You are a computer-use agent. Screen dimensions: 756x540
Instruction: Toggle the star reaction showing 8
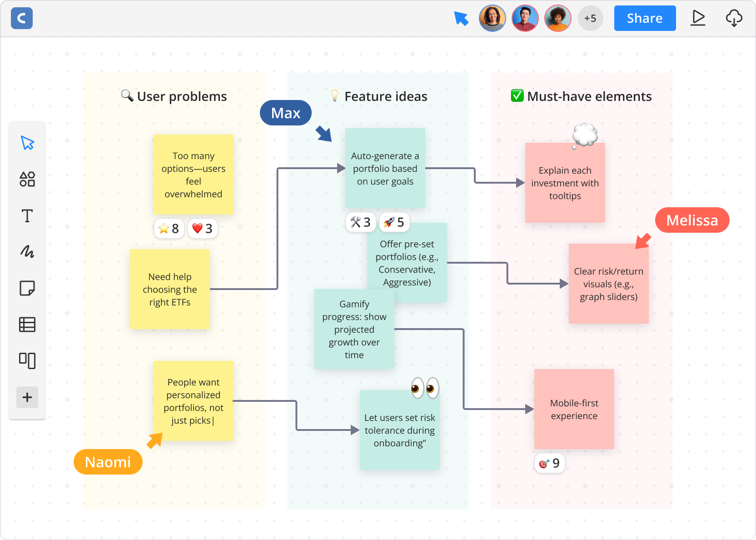pyautogui.click(x=169, y=228)
